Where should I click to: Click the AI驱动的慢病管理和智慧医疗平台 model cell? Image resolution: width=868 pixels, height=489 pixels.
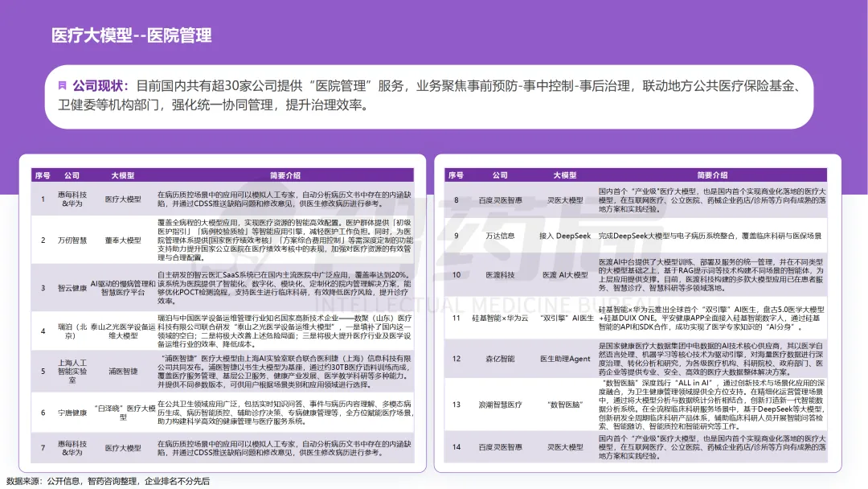(x=123, y=288)
